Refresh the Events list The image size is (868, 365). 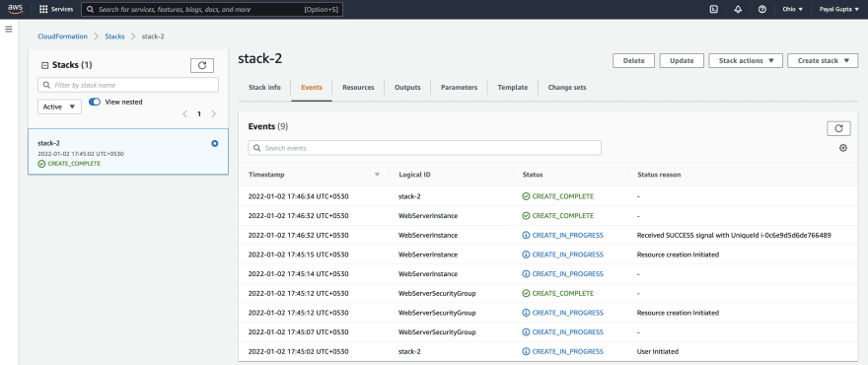click(838, 128)
